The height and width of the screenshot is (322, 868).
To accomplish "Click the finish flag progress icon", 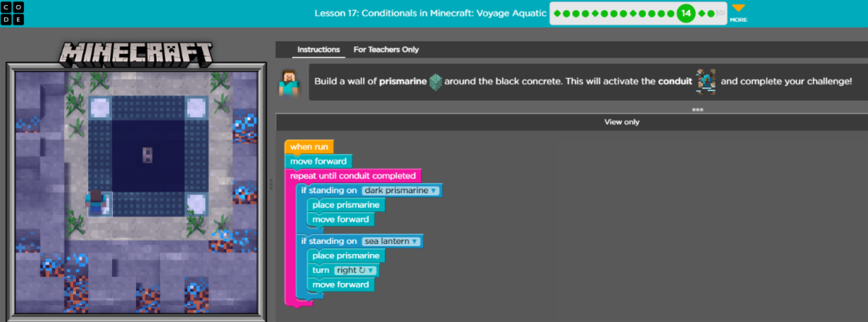I will click(x=721, y=14).
